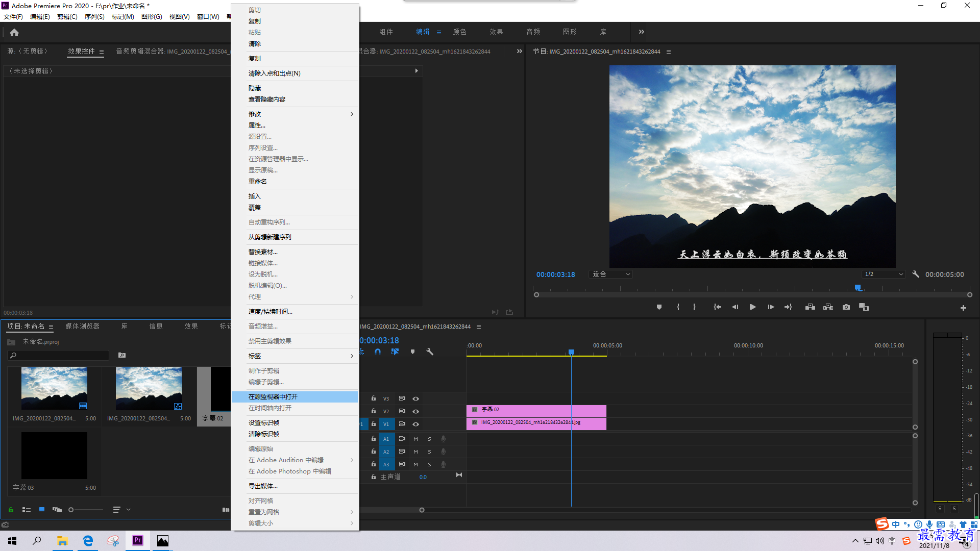
Task: Click the search field in Project panel
Action: pos(58,355)
